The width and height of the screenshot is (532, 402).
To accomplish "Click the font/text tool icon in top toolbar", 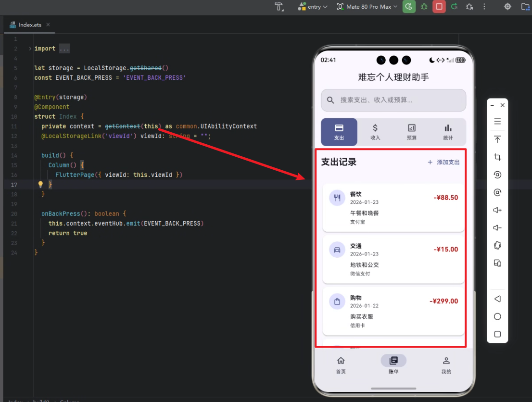I will pyautogui.click(x=279, y=7).
